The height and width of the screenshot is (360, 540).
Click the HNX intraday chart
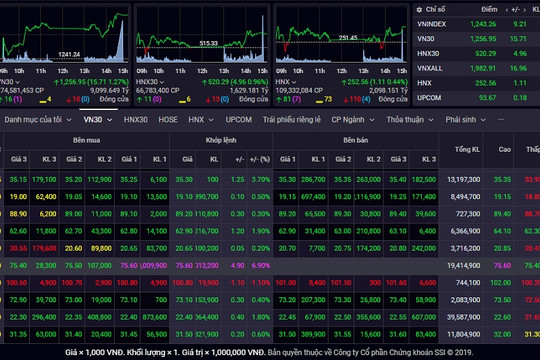coord(341,35)
